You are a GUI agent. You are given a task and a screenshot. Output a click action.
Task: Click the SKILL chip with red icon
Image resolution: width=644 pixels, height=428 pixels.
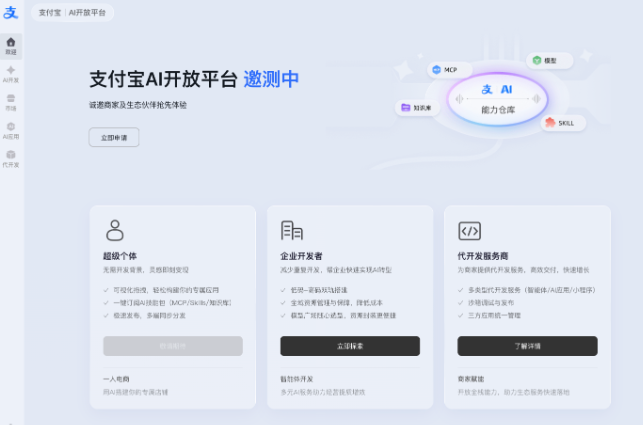(563, 123)
